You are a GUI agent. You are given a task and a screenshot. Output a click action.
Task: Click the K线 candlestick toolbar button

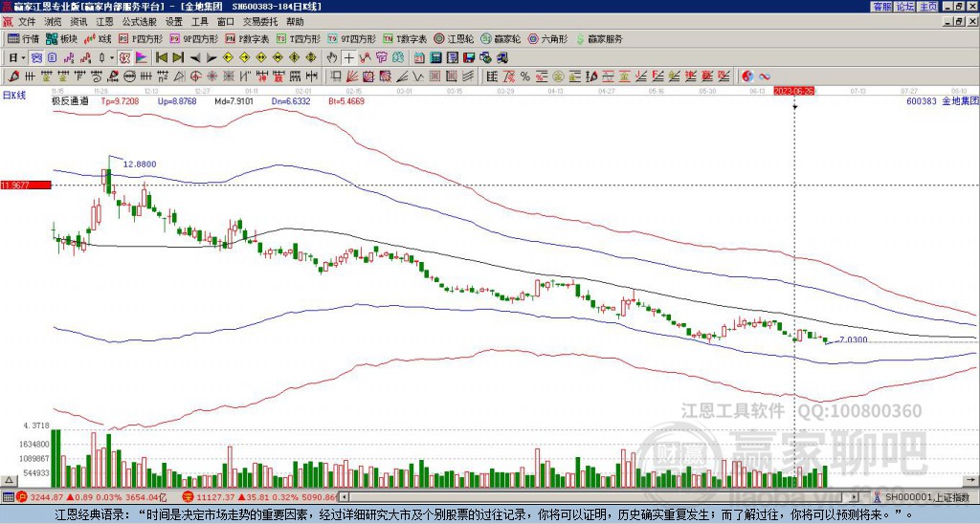tap(99, 39)
